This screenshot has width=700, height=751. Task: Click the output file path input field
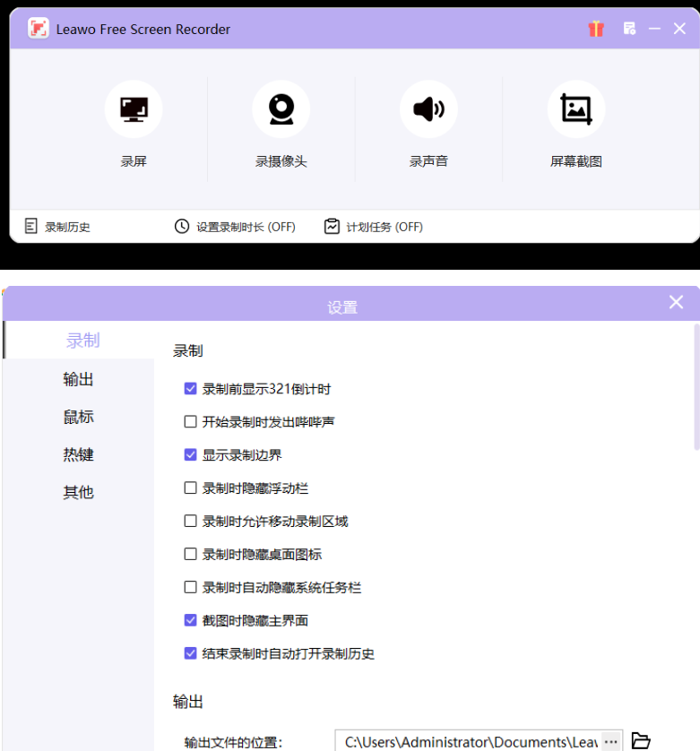(x=469, y=741)
